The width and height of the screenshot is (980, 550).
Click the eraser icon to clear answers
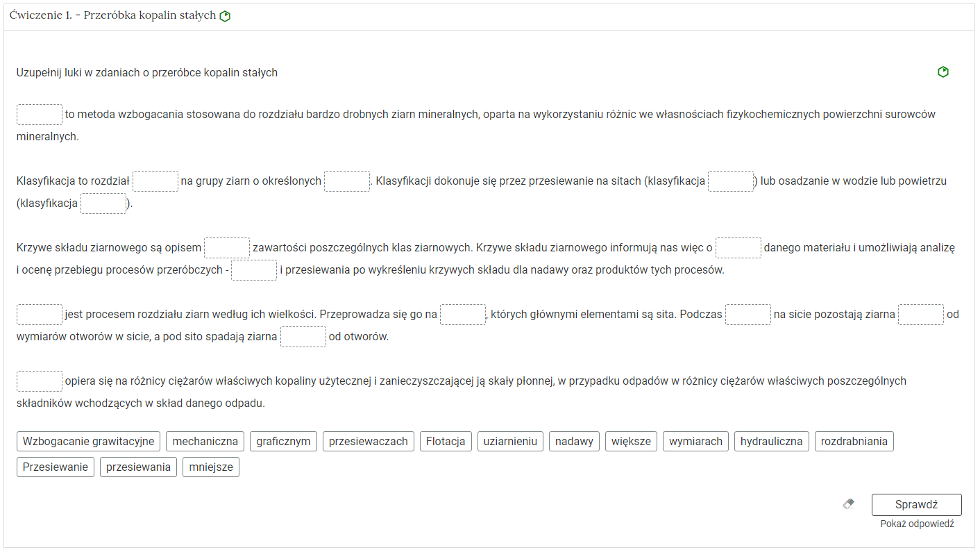(x=848, y=504)
